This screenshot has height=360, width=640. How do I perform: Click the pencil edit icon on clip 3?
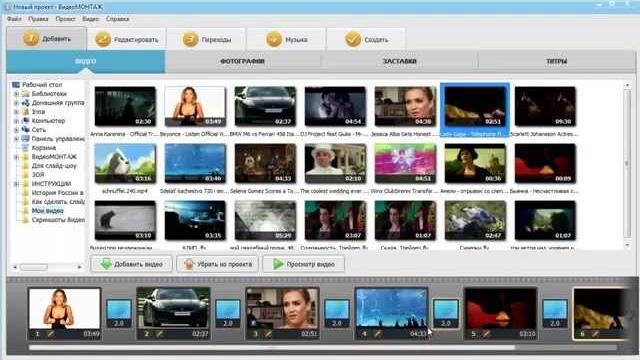click(x=268, y=334)
